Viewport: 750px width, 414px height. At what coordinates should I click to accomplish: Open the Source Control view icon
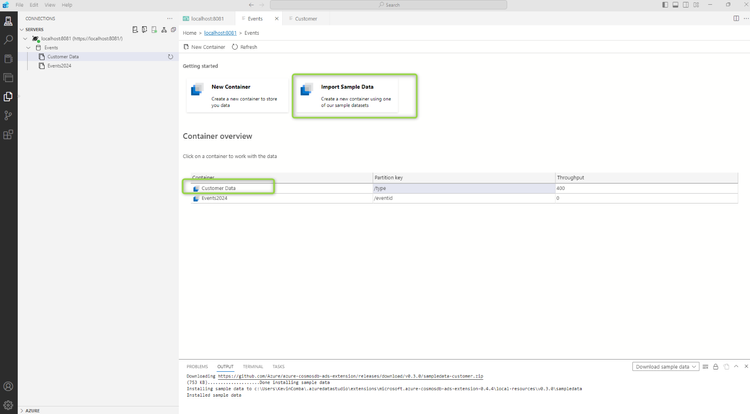[8, 115]
